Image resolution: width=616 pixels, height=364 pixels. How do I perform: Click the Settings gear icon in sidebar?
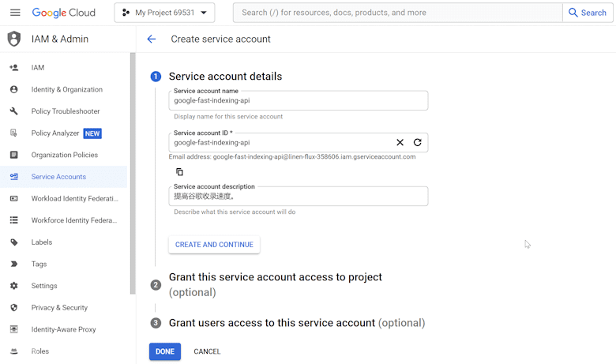pyautogui.click(x=13, y=286)
